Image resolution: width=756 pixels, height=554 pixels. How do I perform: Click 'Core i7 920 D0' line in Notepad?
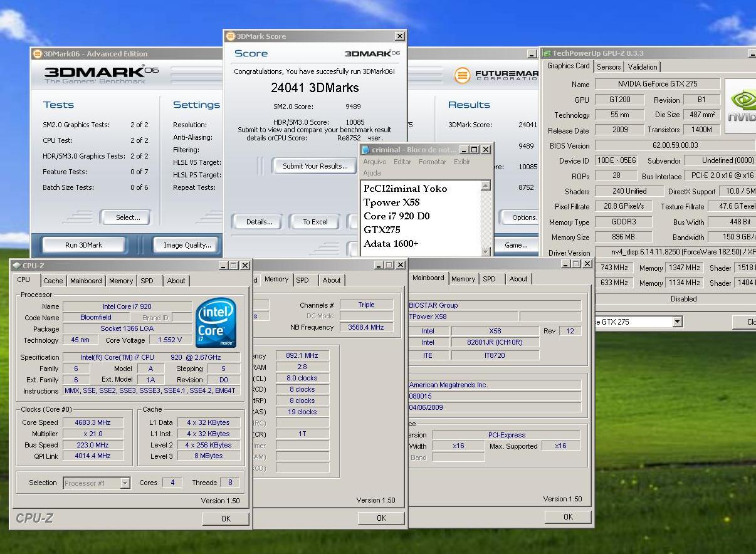point(397,216)
